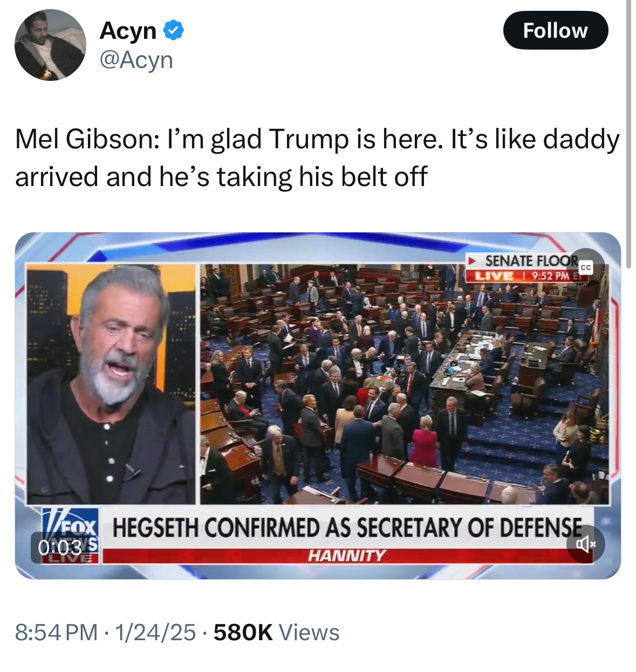Screen dimensions: 636x672
Task: Click the 1/24/25 date of the post
Action: (154, 632)
